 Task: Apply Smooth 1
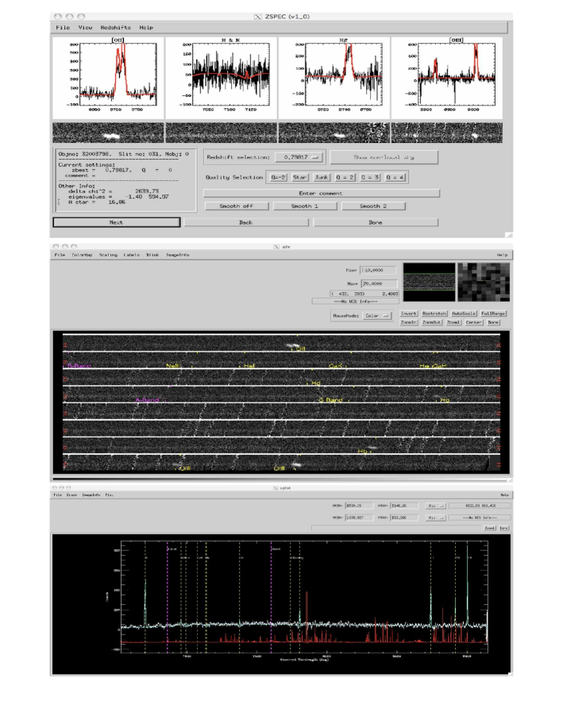click(305, 206)
